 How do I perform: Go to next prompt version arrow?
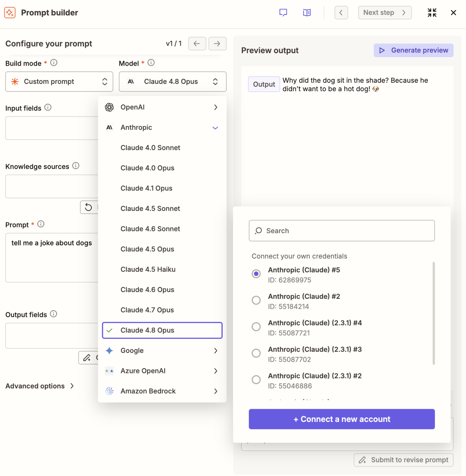click(x=217, y=43)
